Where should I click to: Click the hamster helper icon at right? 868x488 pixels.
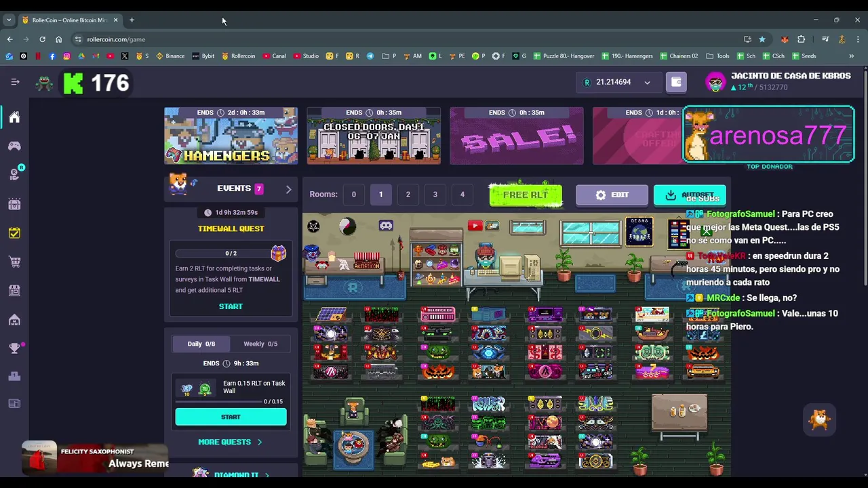click(x=820, y=420)
